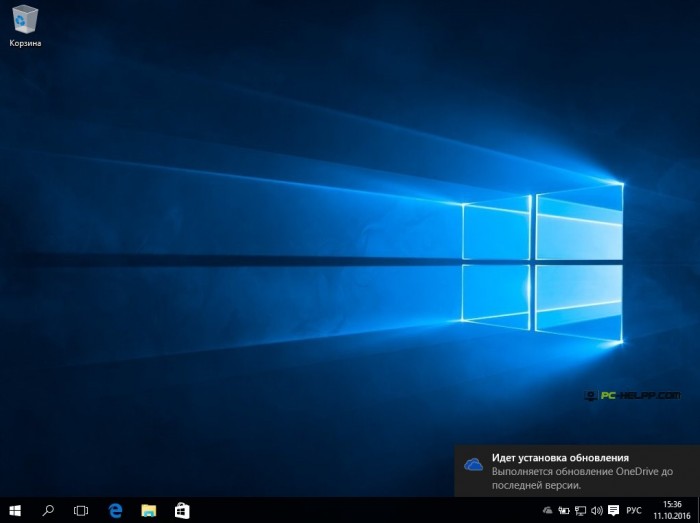Click OneDrive cloud icon in system tray
700x523 pixels.
[547, 510]
